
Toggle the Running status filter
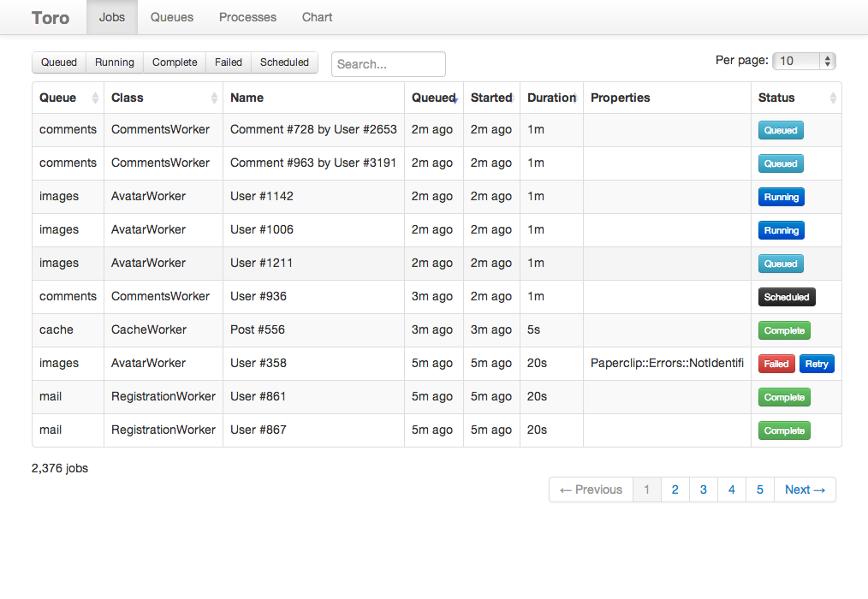click(115, 62)
